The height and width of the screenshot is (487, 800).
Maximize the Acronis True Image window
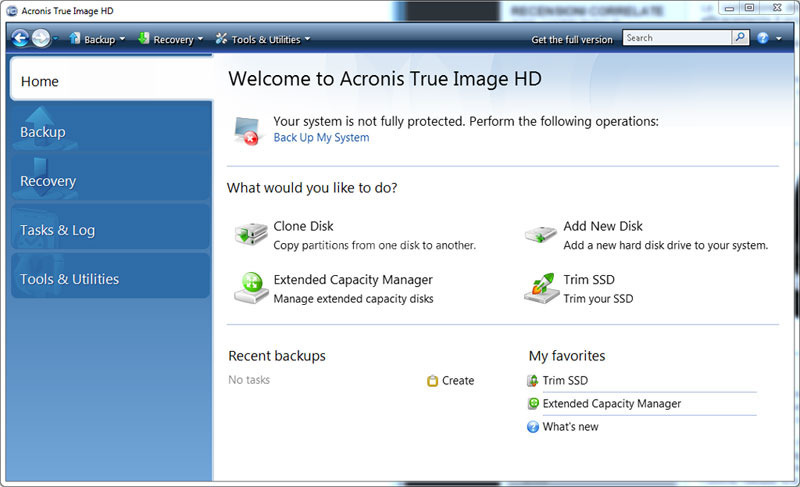[749, 8]
